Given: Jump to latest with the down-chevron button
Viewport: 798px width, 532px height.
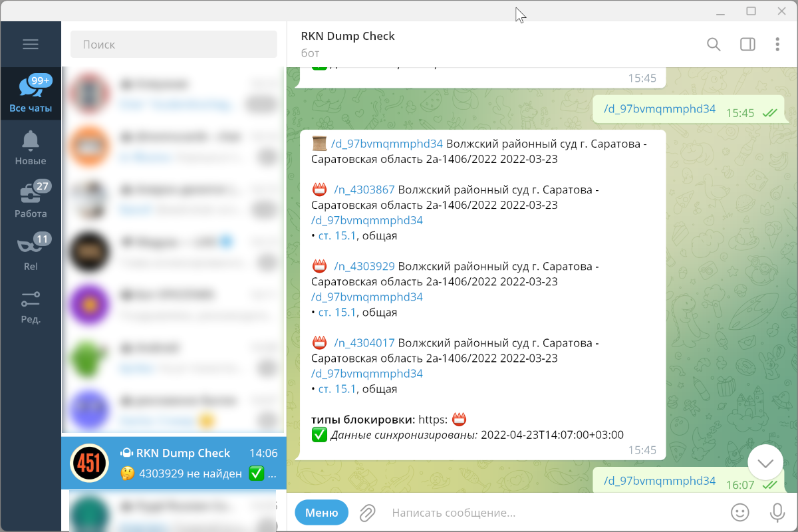Looking at the screenshot, I should point(765,463).
